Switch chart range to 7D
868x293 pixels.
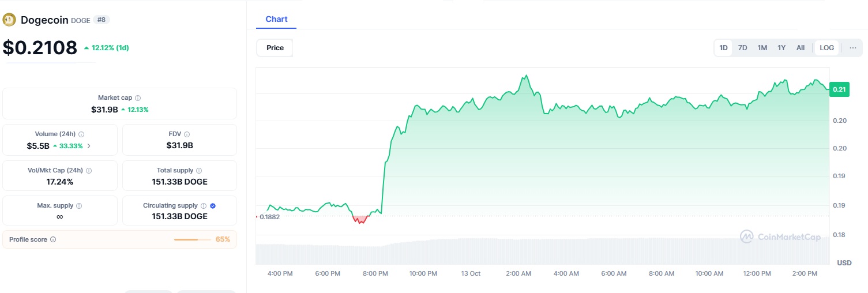(743, 48)
